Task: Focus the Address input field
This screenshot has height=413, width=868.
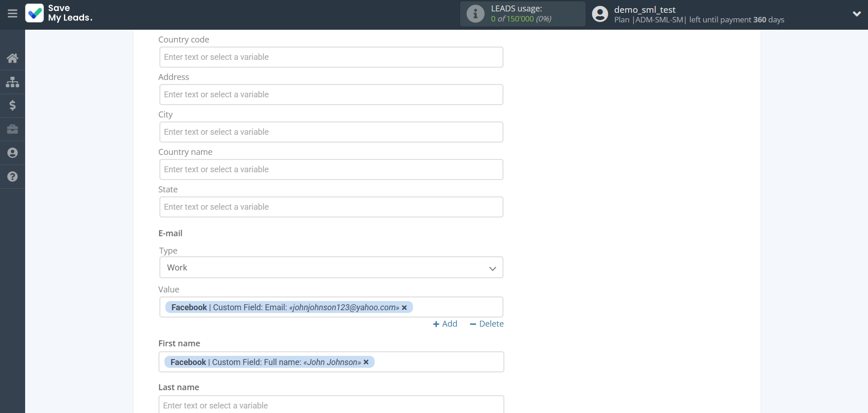Action: (x=331, y=95)
